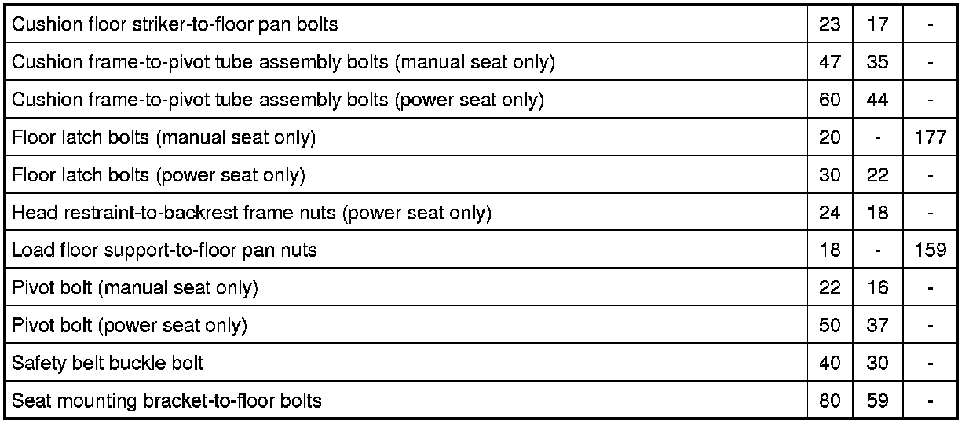The image size is (980, 424).
Task: Click the "Pivot bolt (power seat only)" label
Action: pos(130,326)
